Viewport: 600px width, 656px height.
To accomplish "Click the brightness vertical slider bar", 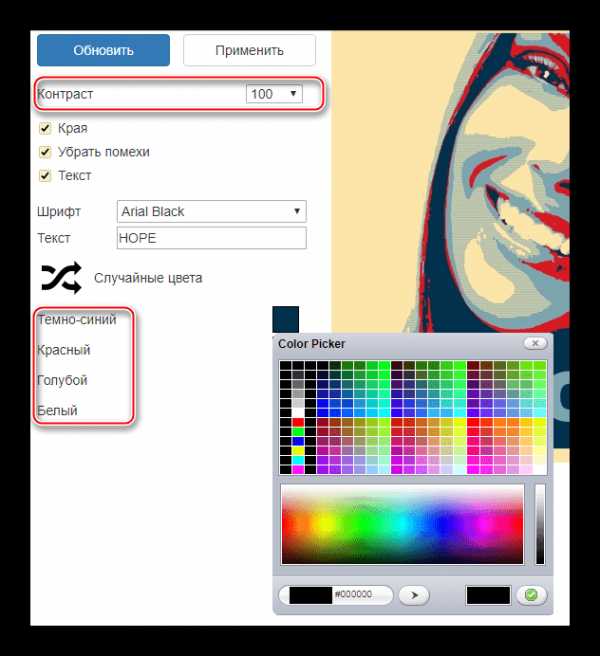I will pyautogui.click(x=540, y=524).
